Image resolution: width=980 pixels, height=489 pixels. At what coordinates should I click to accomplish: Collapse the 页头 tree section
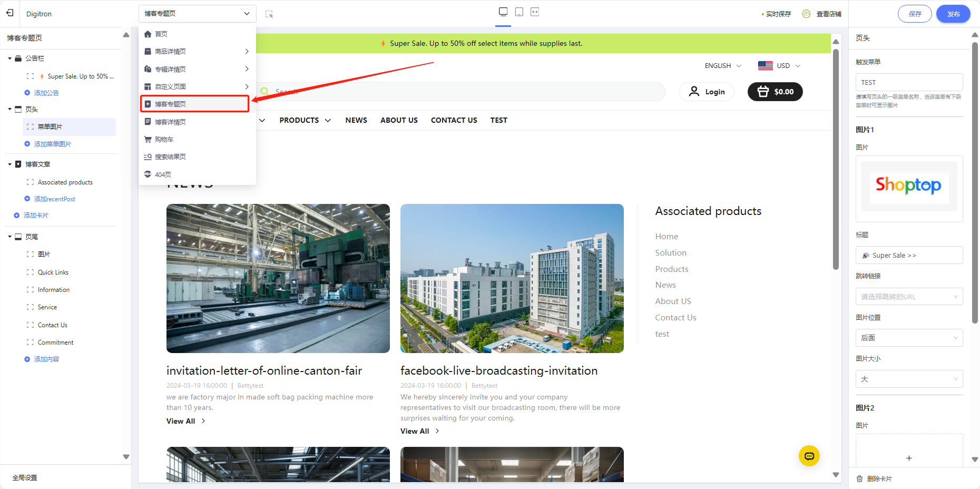tap(9, 110)
